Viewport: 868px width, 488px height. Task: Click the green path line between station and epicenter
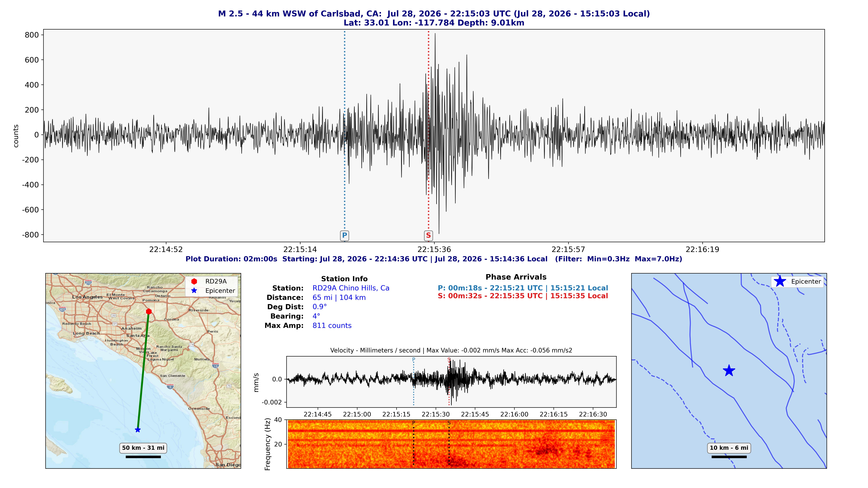click(x=143, y=371)
